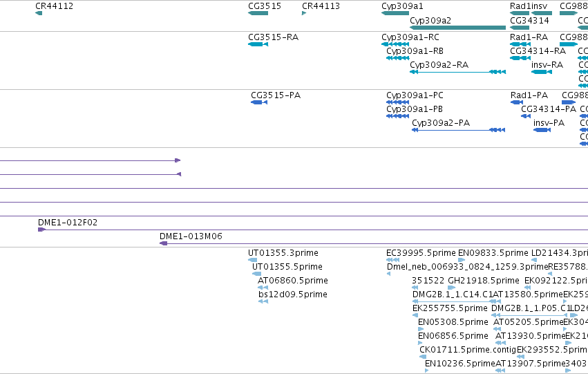Select the Cyp309a1-RB transcript label

pyautogui.click(x=415, y=51)
